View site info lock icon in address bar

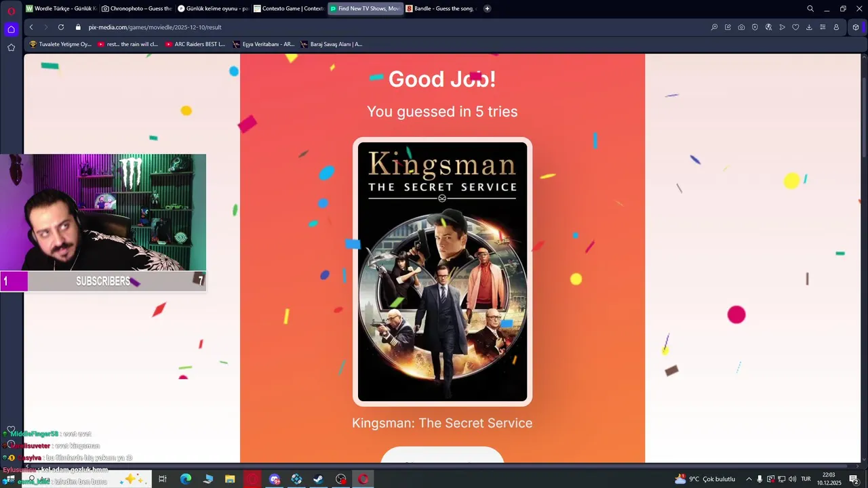click(x=78, y=27)
